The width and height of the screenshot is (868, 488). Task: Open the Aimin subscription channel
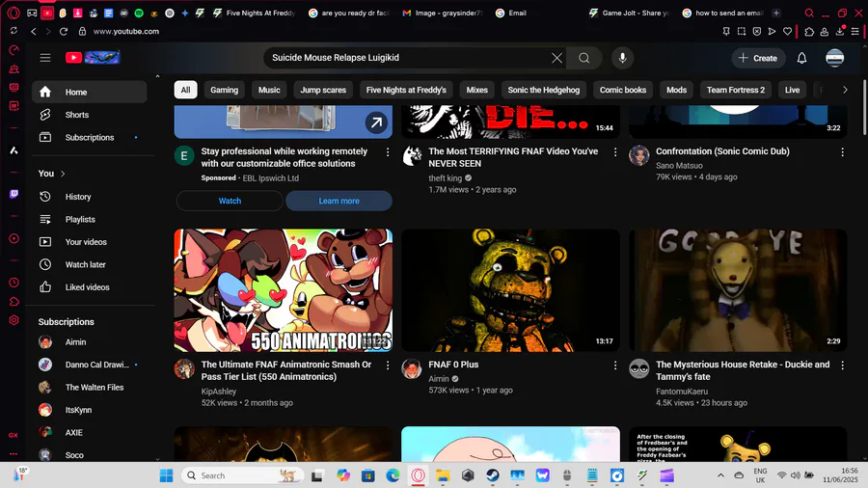tap(89, 342)
